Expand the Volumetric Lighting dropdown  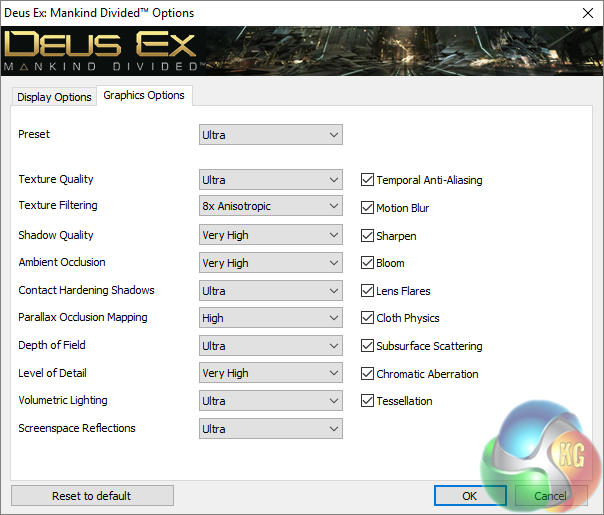270,401
